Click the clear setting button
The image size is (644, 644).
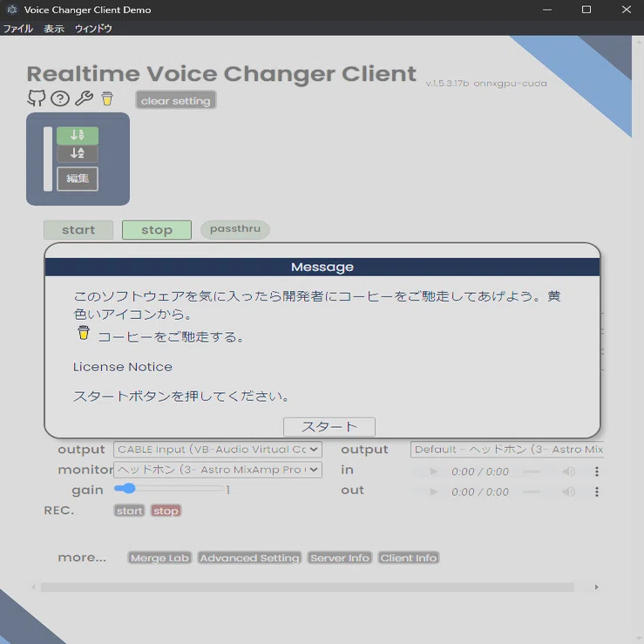click(176, 100)
